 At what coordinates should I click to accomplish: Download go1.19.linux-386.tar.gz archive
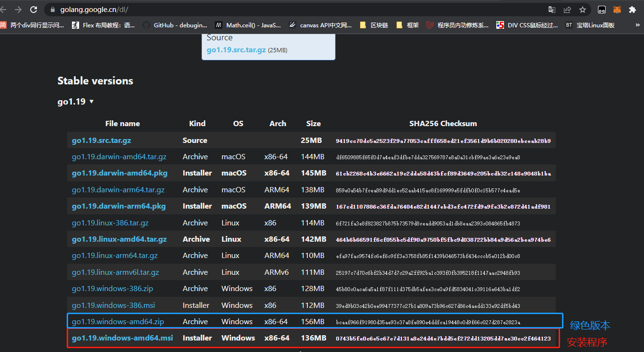tap(110, 223)
